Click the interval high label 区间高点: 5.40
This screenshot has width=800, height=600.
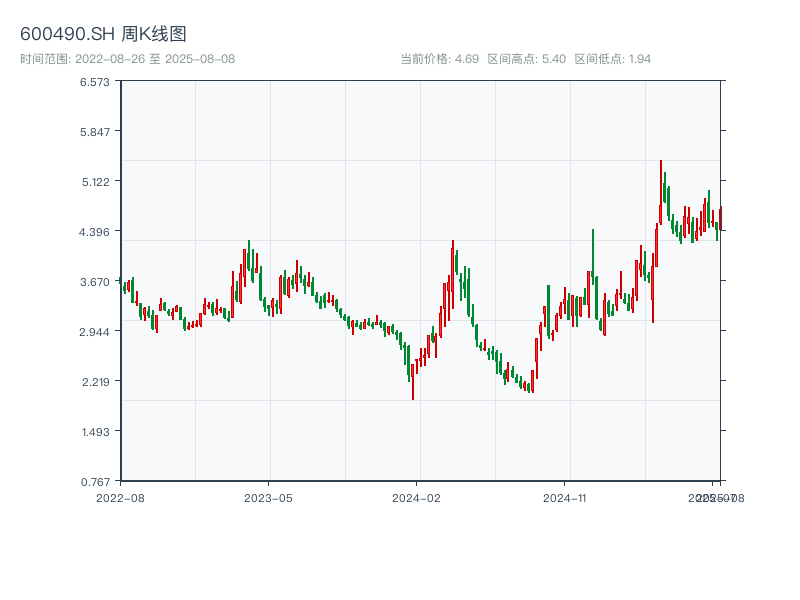pyautogui.click(x=527, y=59)
